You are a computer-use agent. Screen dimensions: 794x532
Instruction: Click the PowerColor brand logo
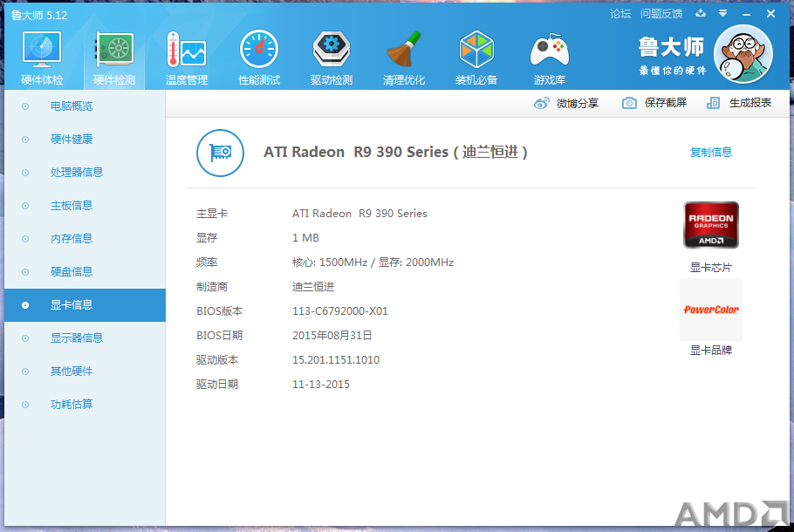[x=711, y=310]
